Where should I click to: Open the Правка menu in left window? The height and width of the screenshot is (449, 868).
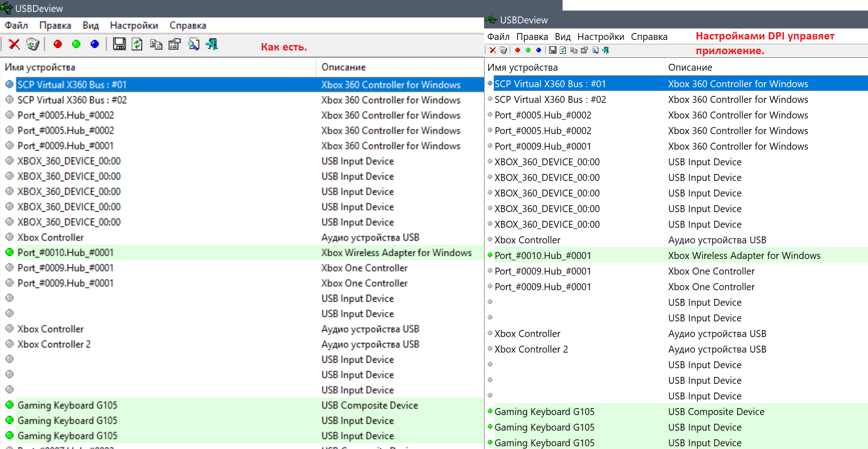pos(55,25)
